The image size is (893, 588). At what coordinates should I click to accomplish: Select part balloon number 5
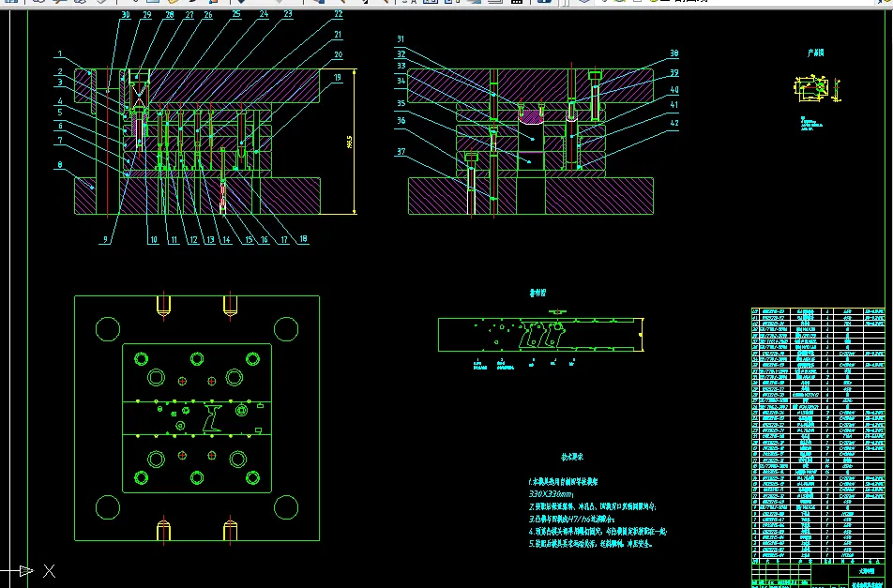[59, 113]
